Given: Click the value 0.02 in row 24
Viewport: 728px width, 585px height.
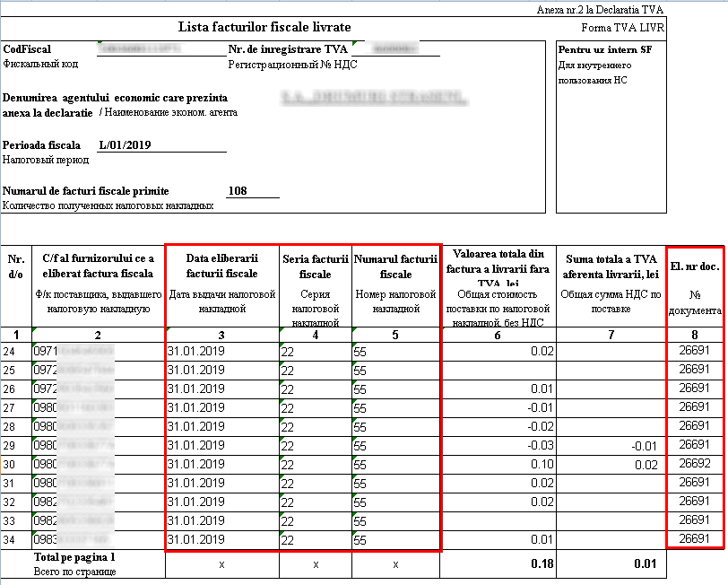Looking at the screenshot, I should coord(542,352).
